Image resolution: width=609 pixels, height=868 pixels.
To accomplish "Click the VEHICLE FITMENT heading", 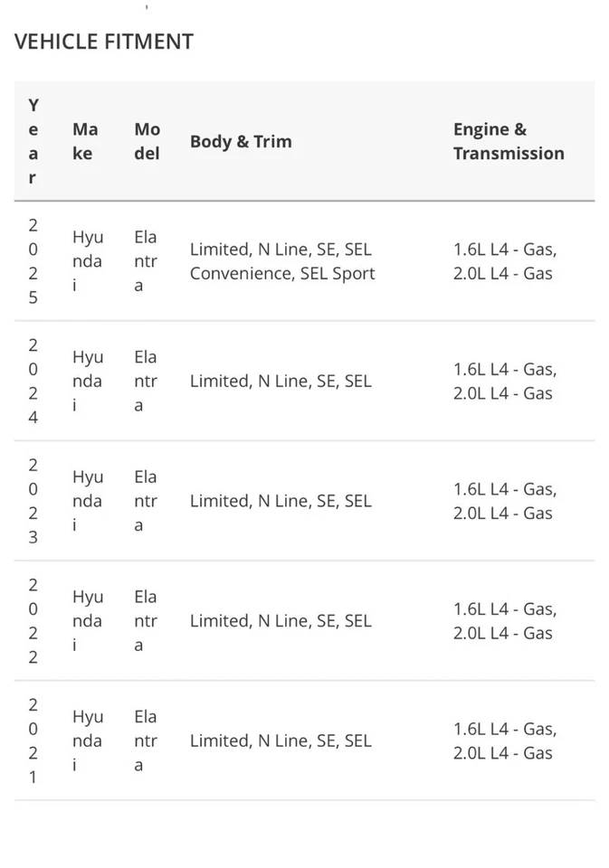I will (x=104, y=42).
